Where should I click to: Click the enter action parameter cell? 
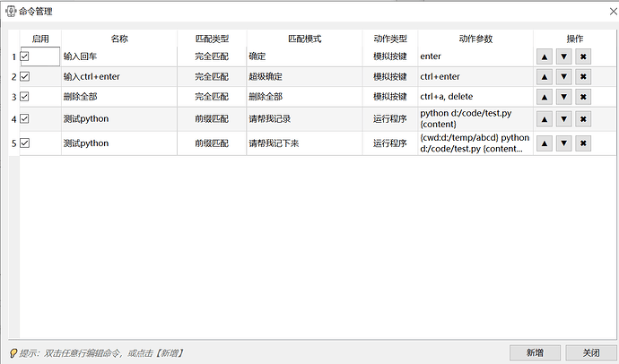pyautogui.click(x=475, y=56)
